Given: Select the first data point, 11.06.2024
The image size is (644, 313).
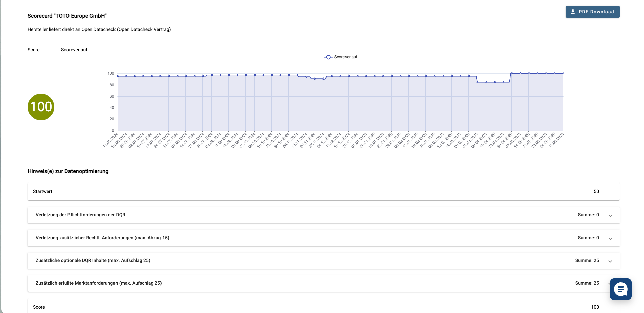Looking at the screenshot, I should tap(118, 76).
